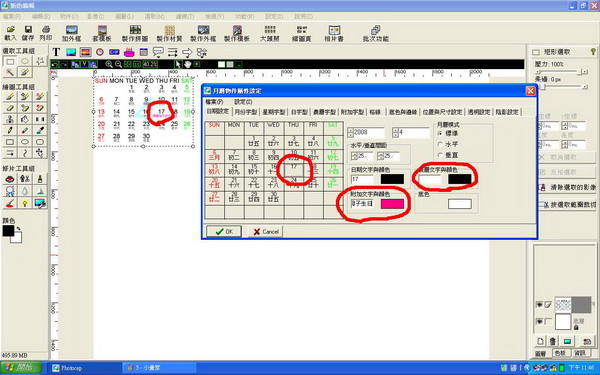Select the clock object icon
This screenshot has height=375, width=600.
point(100,52)
